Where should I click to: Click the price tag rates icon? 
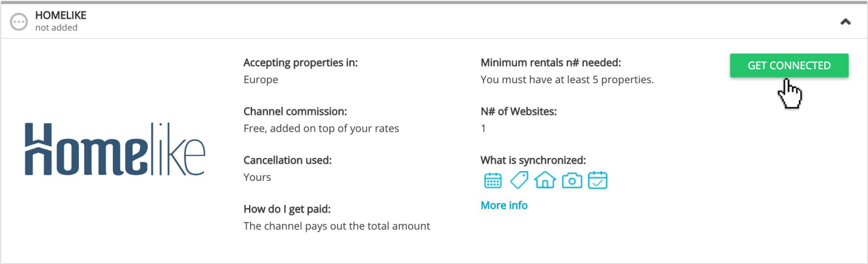click(x=519, y=180)
